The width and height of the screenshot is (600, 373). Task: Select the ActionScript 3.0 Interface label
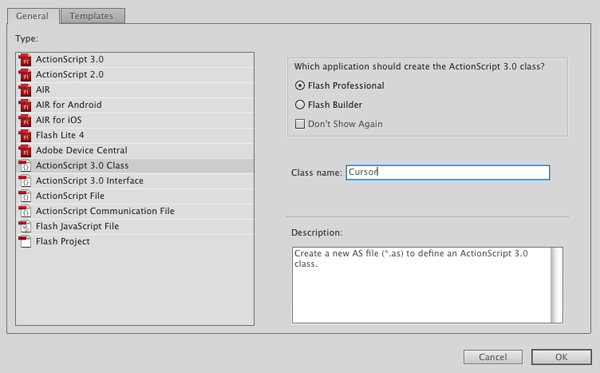[x=90, y=181]
